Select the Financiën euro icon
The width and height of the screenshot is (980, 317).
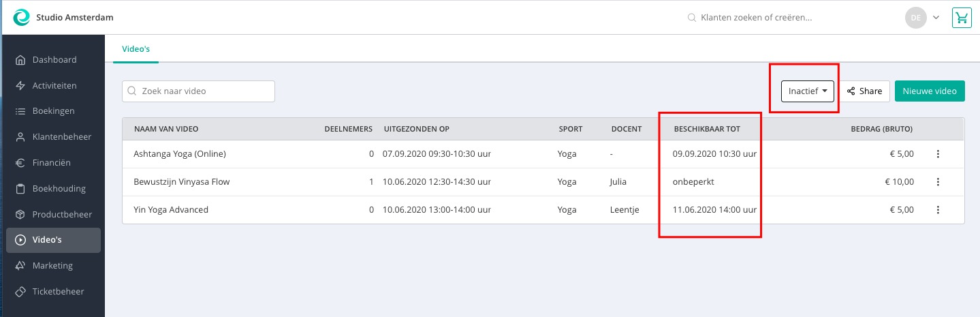pyautogui.click(x=20, y=163)
